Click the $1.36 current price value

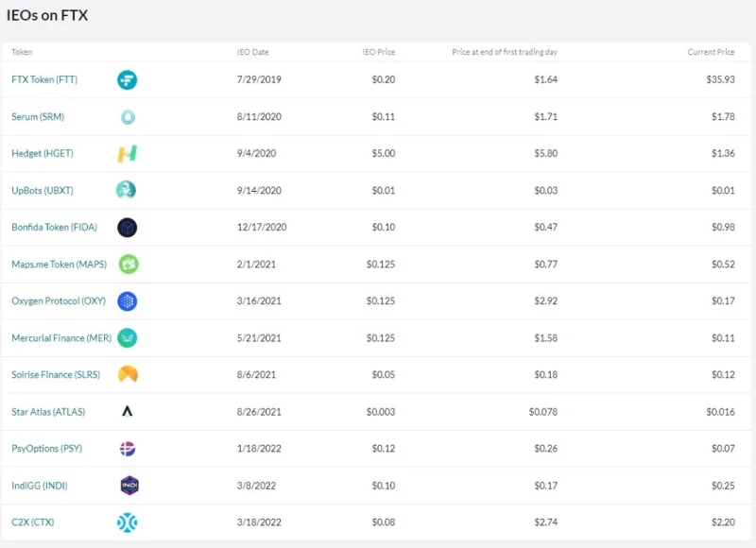(x=723, y=153)
